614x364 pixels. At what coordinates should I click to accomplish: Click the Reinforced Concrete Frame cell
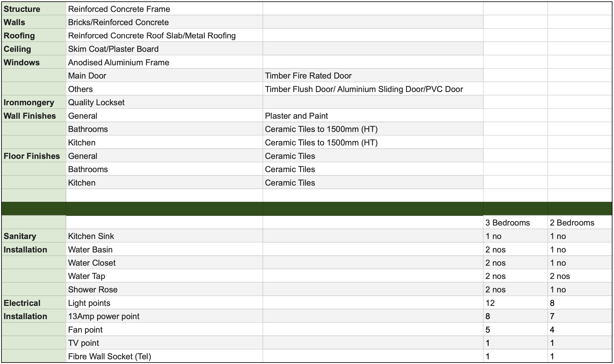pyautogui.click(x=119, y=9)
